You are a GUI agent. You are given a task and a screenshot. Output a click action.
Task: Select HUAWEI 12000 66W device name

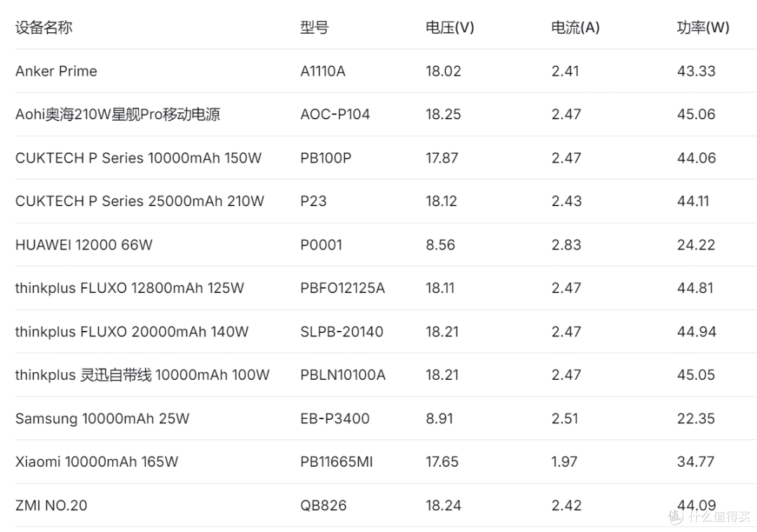coord(84,245)
